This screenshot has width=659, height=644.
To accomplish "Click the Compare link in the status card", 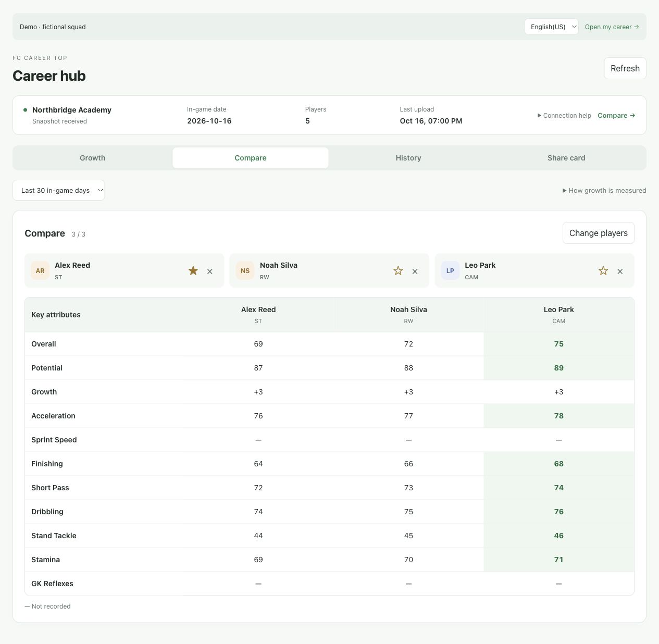I will 617,116.
